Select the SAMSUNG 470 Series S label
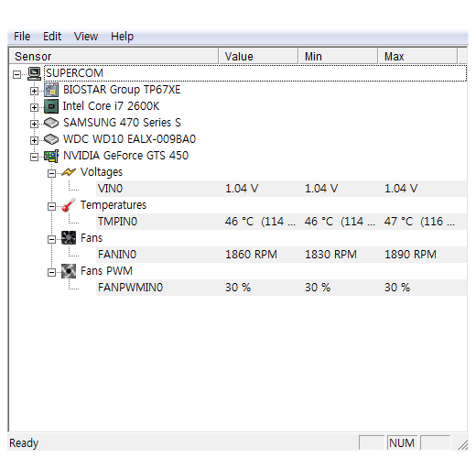Viewport: 476px width, 458px height. pyautogui.click(x=122, y=123)
